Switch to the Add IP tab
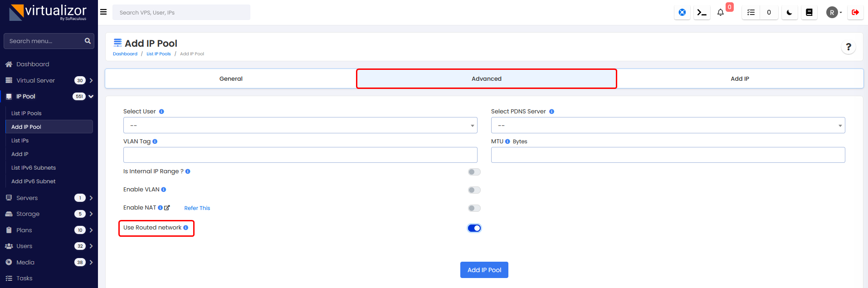 pyautogui.click(x=740, y=78)
